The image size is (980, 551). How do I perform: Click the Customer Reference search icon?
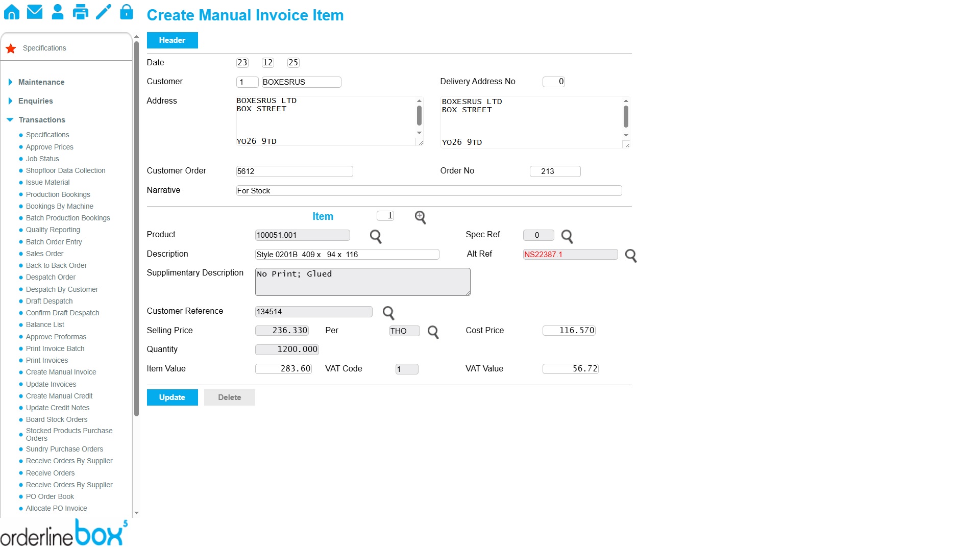point(388,313)
